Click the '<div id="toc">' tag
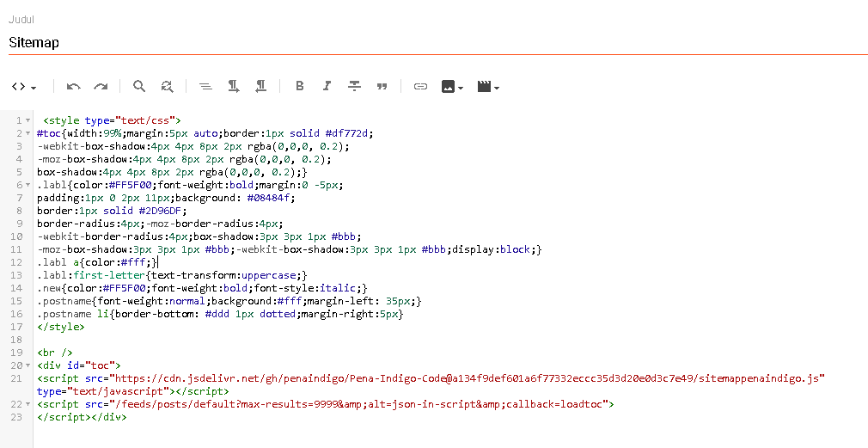This screenshot has height=448, width=868. [x=78, y=365]
